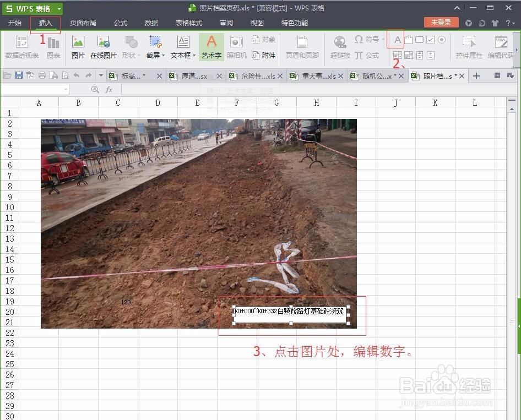The width and height of the screenshot is (521, 420).
Task: Switch to the 审阅 ribbon tab
Action: click(x=226, y=23)
